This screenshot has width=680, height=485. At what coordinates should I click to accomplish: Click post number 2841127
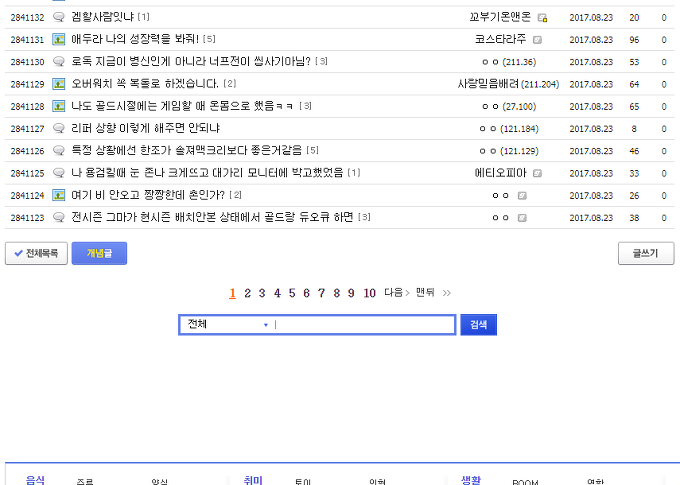[27, 129]
